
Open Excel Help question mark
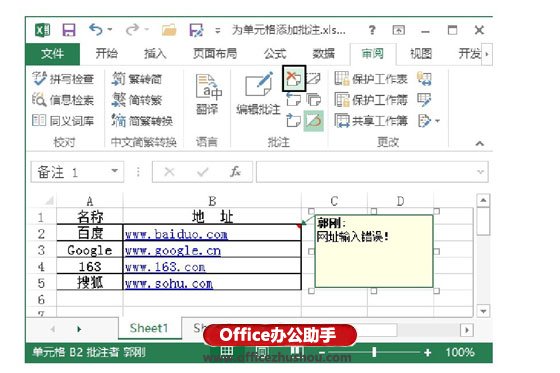click(x=372, y=30)
